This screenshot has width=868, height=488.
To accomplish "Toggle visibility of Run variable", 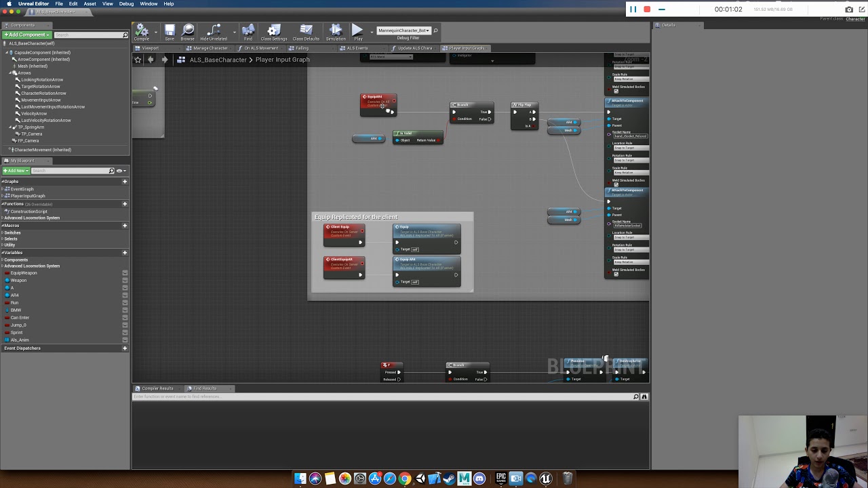I will 125,303.
